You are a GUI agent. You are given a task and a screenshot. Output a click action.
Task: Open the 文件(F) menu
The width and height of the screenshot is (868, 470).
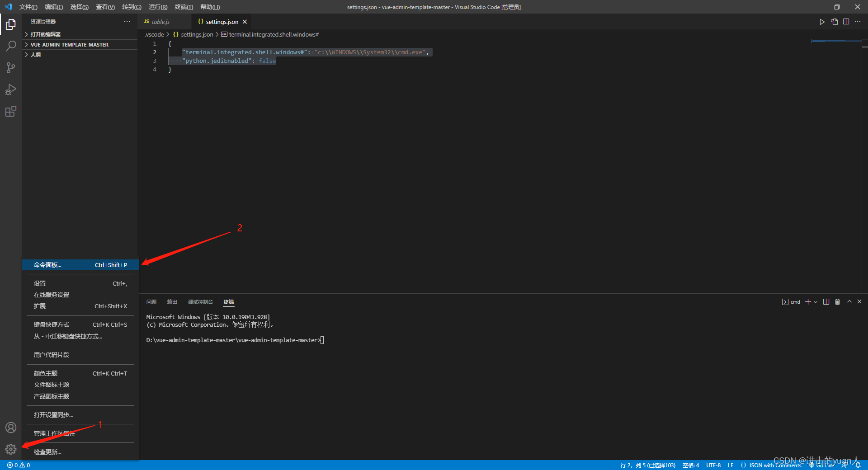point(28,7)
